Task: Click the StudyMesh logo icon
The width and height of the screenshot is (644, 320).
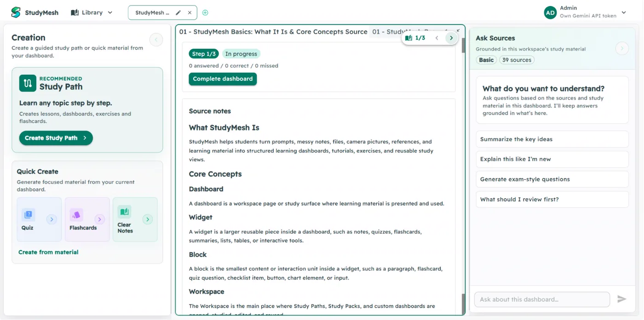Action: [x=16, y=12]
